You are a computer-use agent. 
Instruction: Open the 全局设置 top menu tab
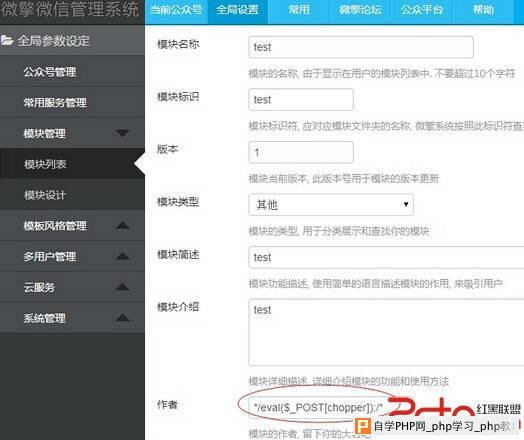pyautogui.click(x=237, y=10)
